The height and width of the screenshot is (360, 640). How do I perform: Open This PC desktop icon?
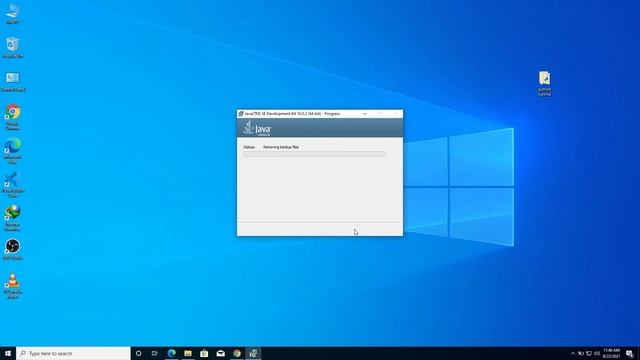click(x=13, y=13)
